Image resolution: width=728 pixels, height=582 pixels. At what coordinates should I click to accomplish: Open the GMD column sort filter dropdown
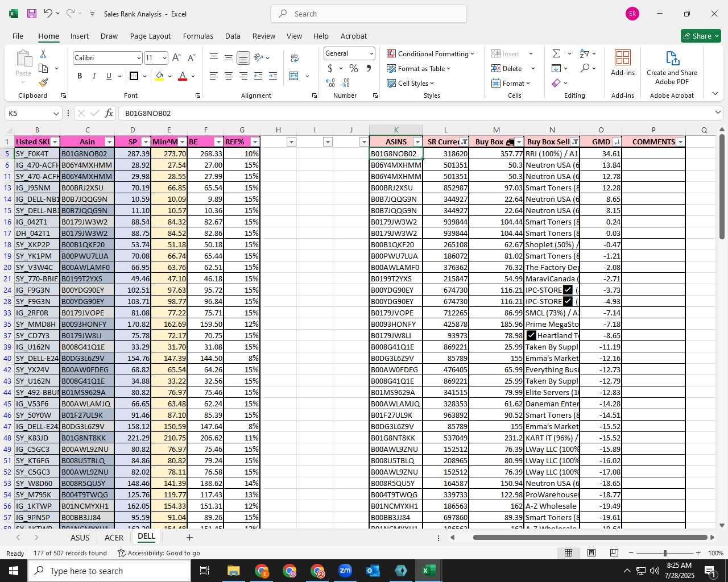tap(617, 142)
